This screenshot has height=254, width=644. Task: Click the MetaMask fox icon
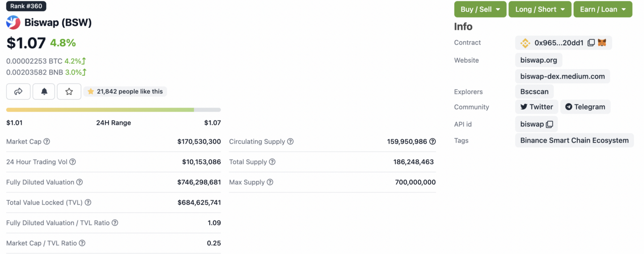[602, 43]
